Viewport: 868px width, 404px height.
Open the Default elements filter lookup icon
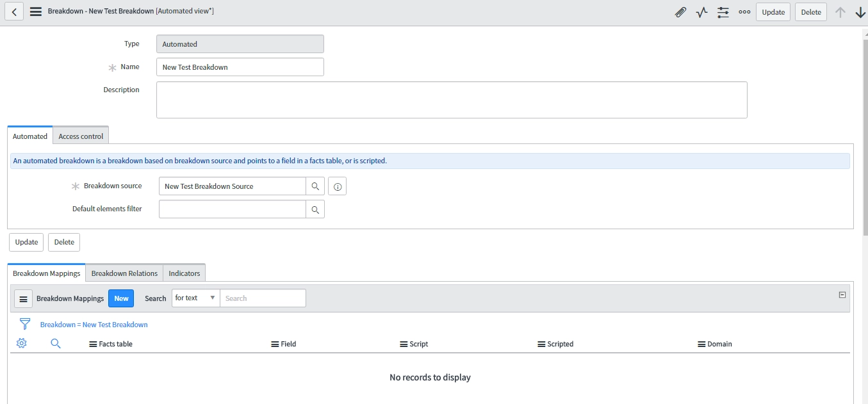[x=315, y=208]
